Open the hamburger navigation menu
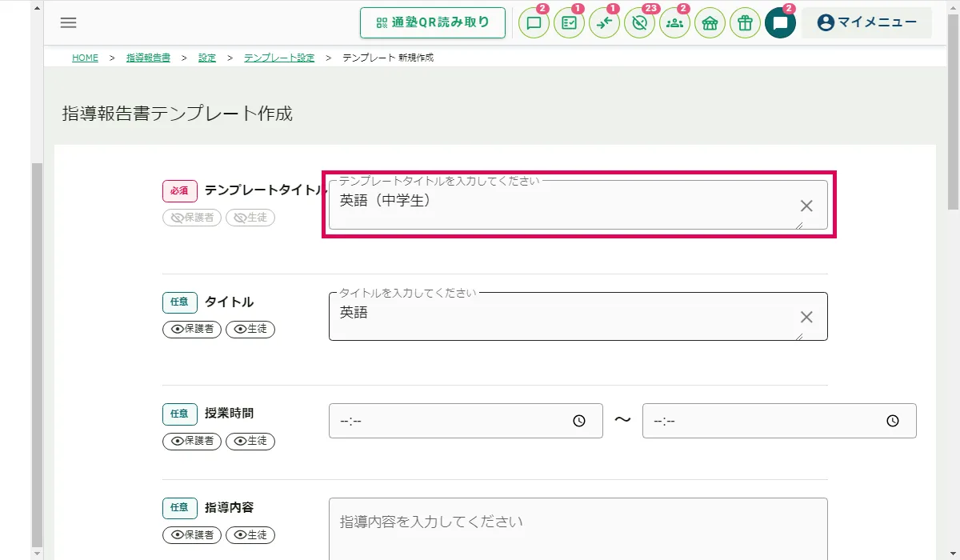The height and width of the screenshot is (560, 960). (69, 22)
